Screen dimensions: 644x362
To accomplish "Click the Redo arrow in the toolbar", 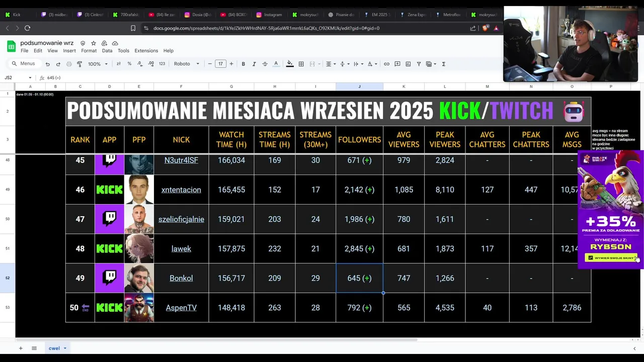I will pyautogui.click(x=58, y=64).
